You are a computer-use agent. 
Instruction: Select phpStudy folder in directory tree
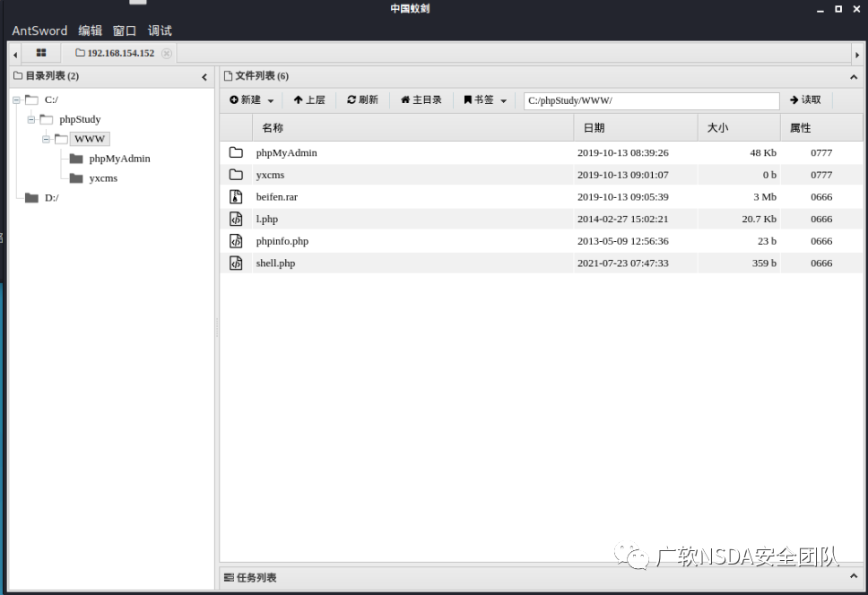[x=81, y=119]
